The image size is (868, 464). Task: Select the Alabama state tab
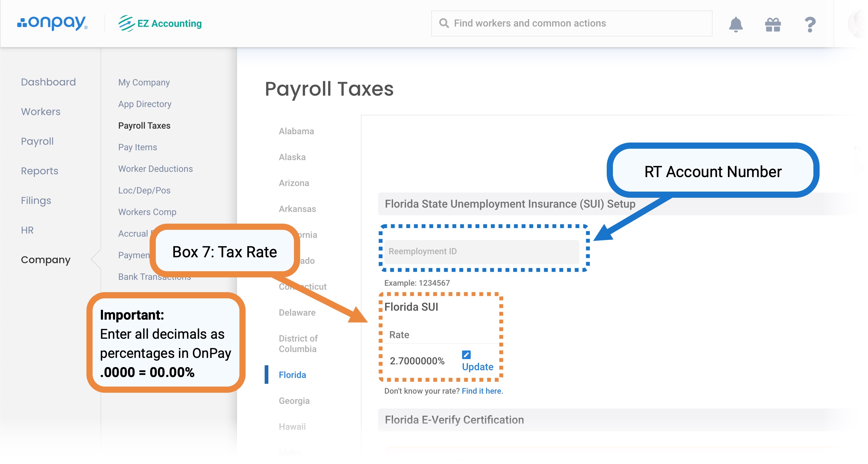pyautogui.click(x=296, y=131)
